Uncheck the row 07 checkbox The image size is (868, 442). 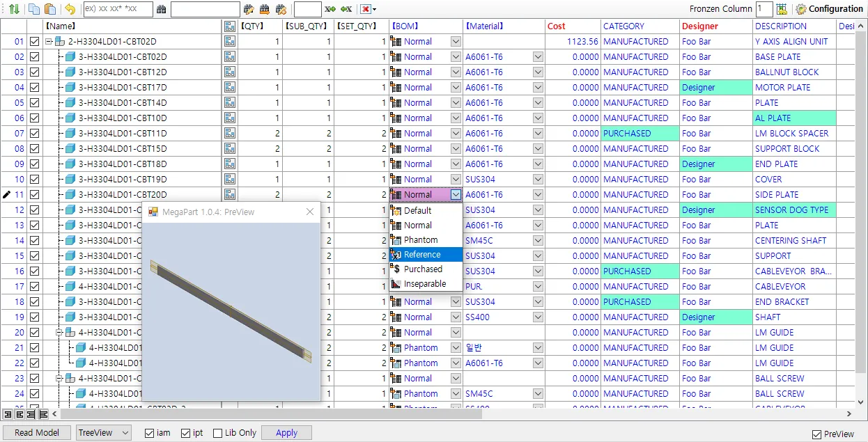pyautogui.click(x=34, y=133)
